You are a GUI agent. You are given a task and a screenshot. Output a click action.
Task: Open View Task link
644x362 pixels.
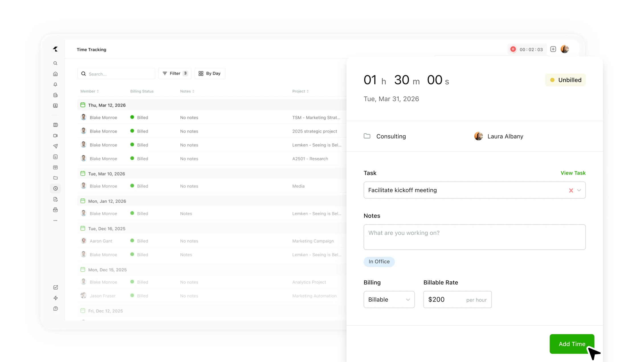573,173
